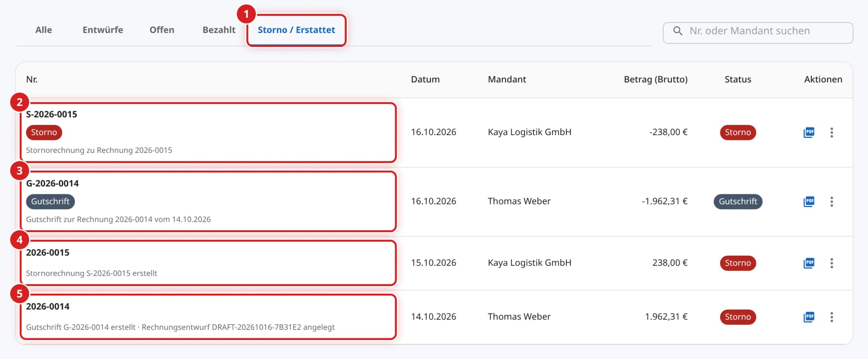Download PDF for S-2026-0015 Storno row

(x=809, y=133)
